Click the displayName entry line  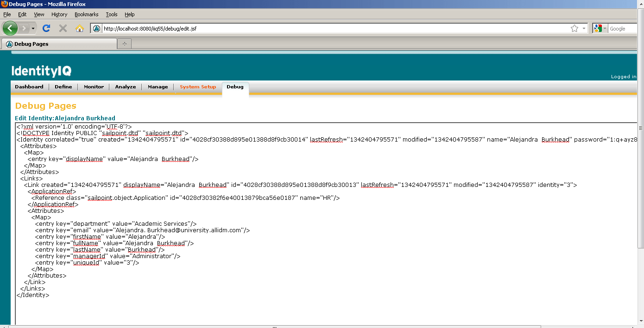pyautogui.click(x=113, y=159)
